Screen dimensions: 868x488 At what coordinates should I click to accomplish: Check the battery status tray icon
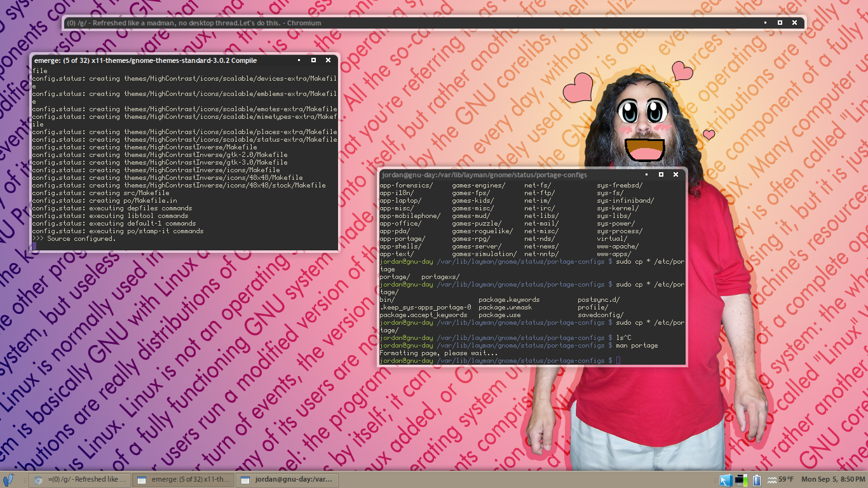coord(756,480)
